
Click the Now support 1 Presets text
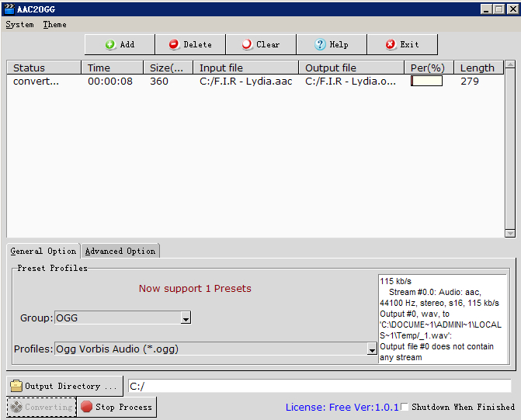(195, 289)
